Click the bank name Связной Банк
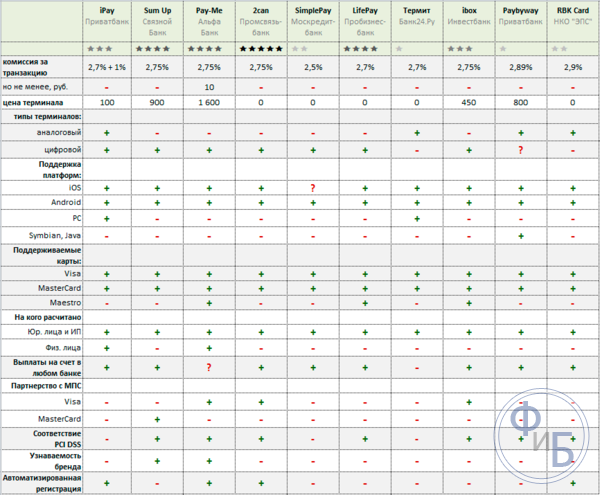 [x=157, y=27]
